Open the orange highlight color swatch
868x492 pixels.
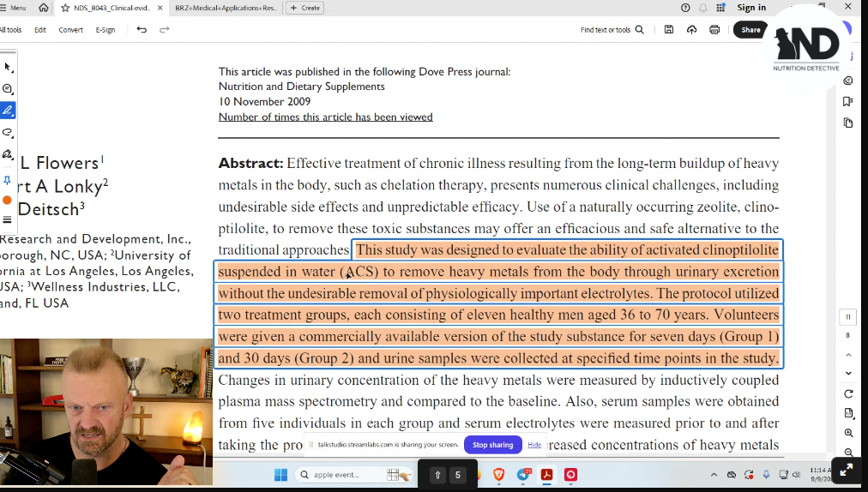(7, 200)
